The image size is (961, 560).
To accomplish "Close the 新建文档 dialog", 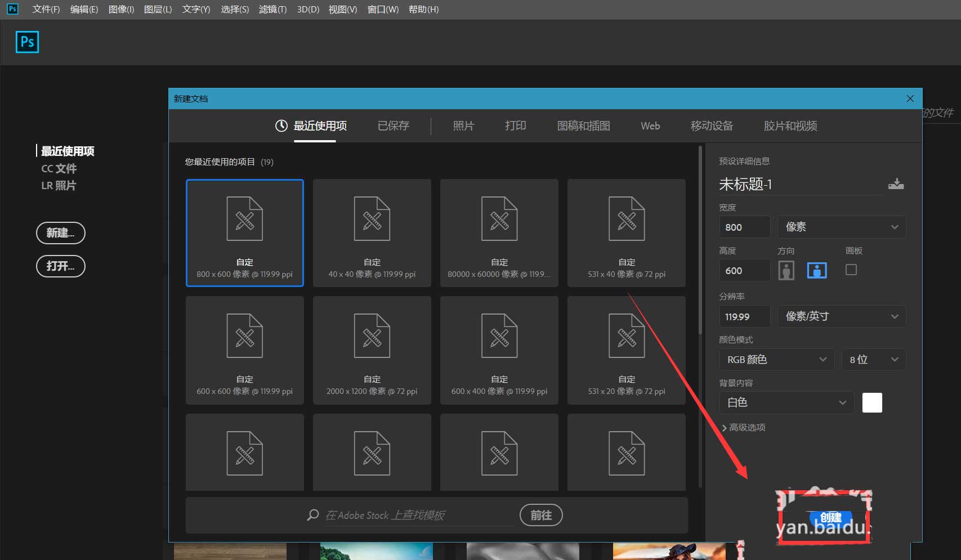I will point(910,98).
